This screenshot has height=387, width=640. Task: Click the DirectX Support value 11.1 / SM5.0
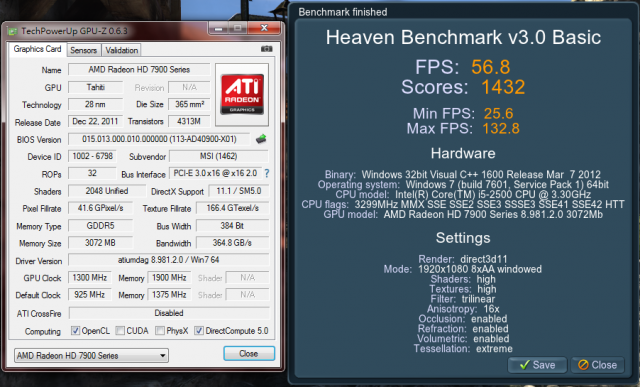pyautogui.click(x=239, y=191)
